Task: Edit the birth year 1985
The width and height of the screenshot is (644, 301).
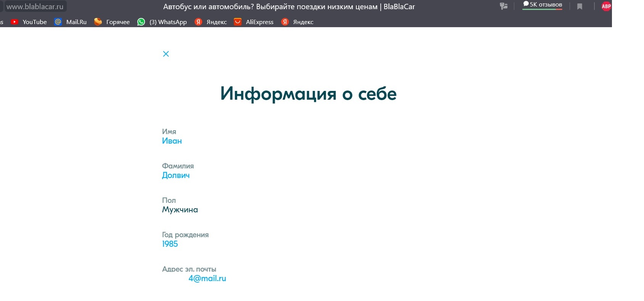Action: point(170,244)
